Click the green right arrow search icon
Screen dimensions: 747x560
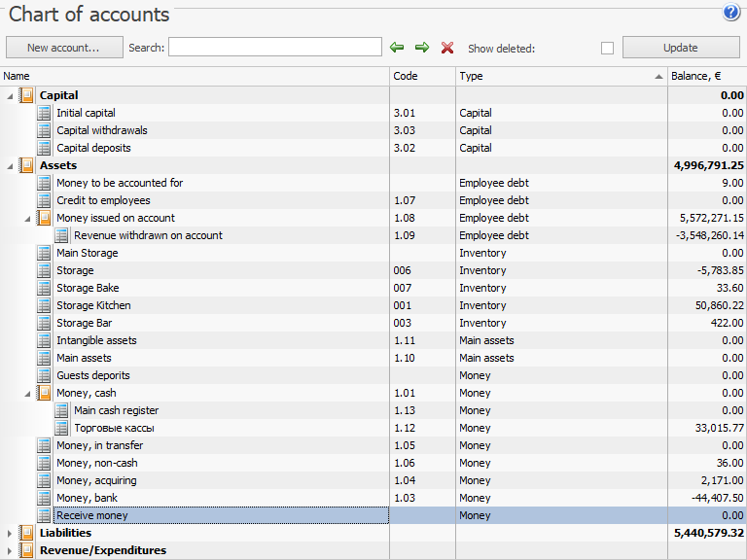[x=422, y=48]
